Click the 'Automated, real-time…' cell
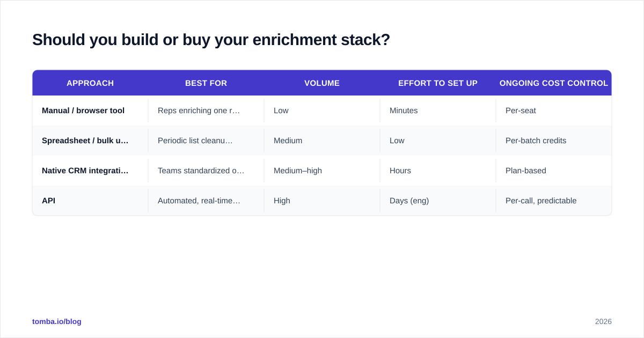The image size is (644, 338). click(x=206, y=201)
